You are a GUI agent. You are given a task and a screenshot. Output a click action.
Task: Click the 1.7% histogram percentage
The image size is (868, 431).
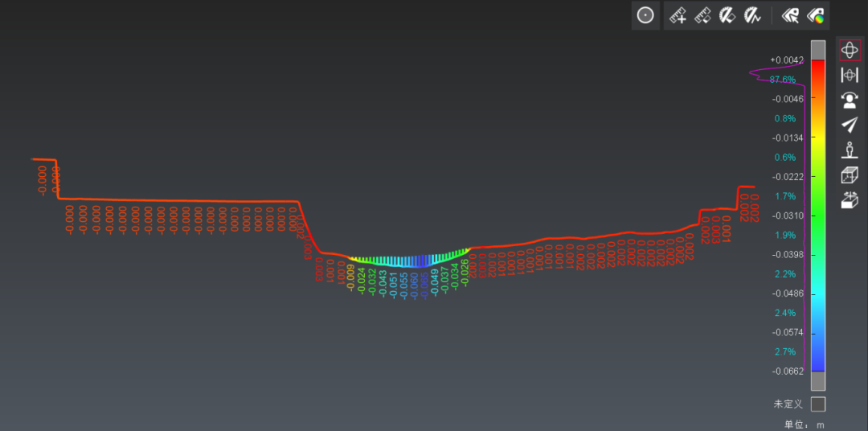point(785,195)
